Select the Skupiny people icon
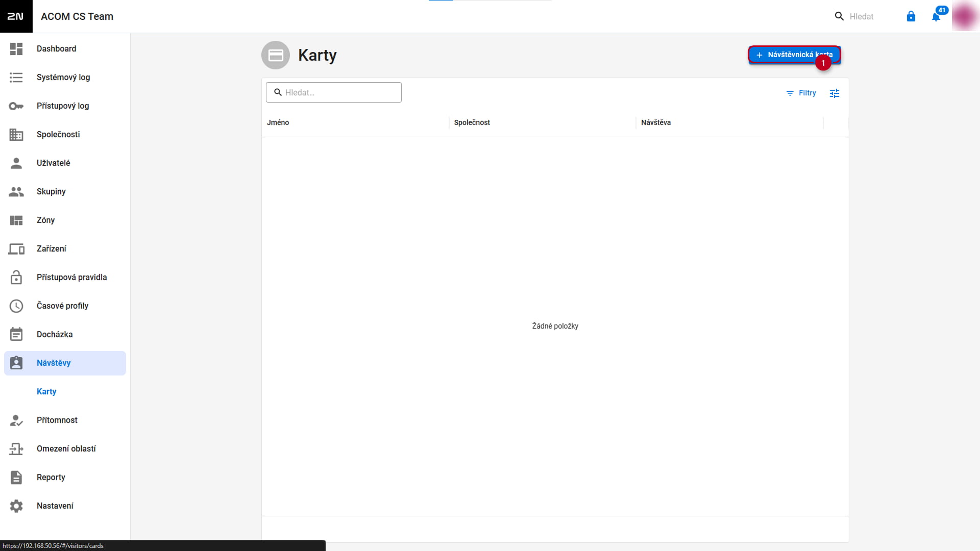980x551 pixels. 16,192
